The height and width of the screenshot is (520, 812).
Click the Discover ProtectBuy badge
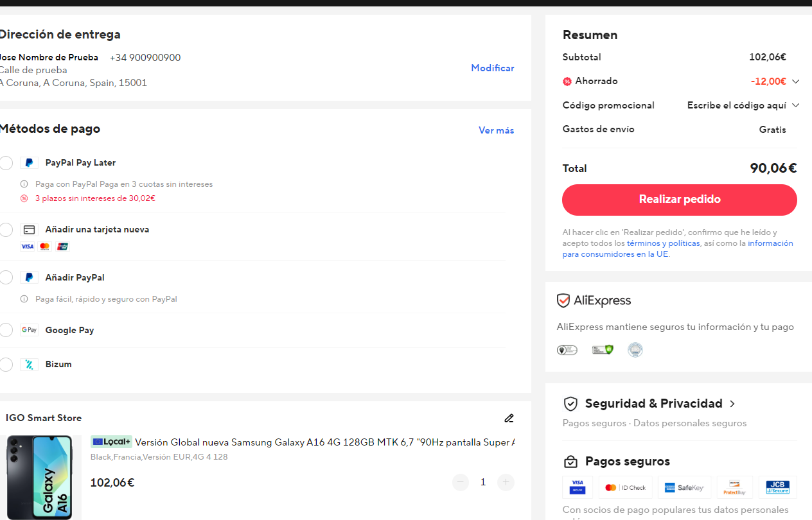click(x=734, y=487)
